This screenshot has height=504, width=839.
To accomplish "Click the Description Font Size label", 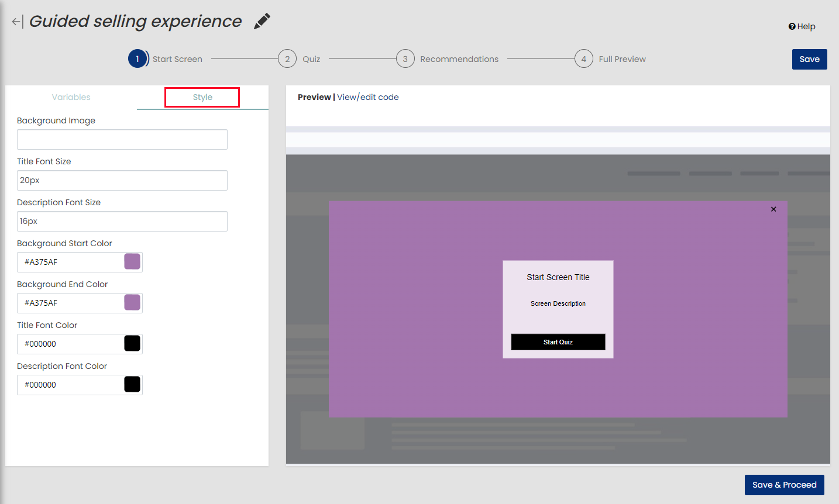I will tap(59, 202).
